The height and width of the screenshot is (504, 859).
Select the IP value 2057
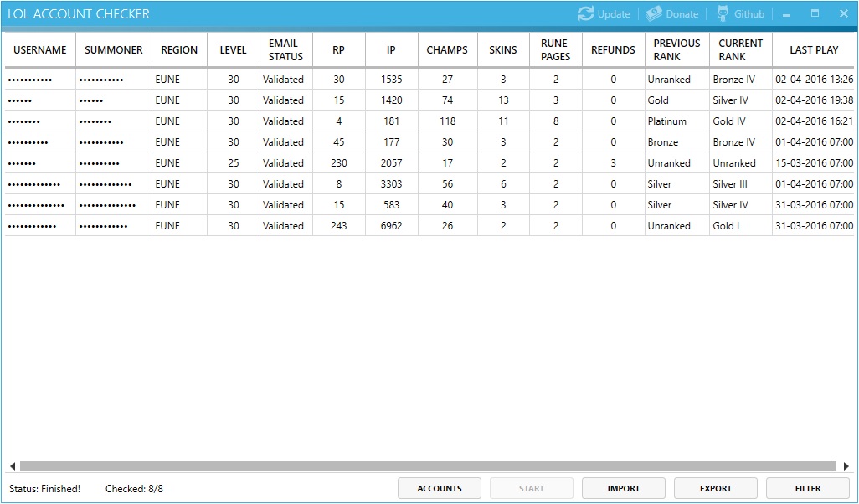click(391, 162)
